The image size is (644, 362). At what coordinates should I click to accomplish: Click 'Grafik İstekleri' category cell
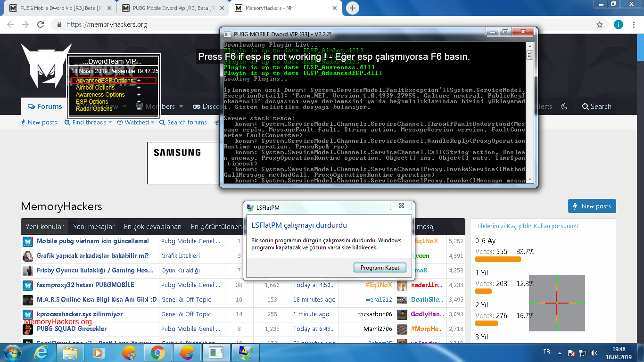(181, 256)
